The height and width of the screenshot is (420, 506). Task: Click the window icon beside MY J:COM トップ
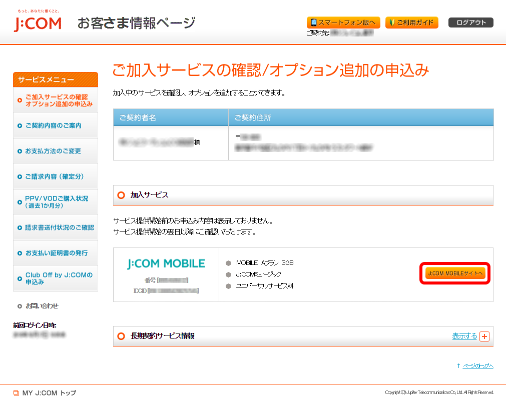click(x=16, y=393)
